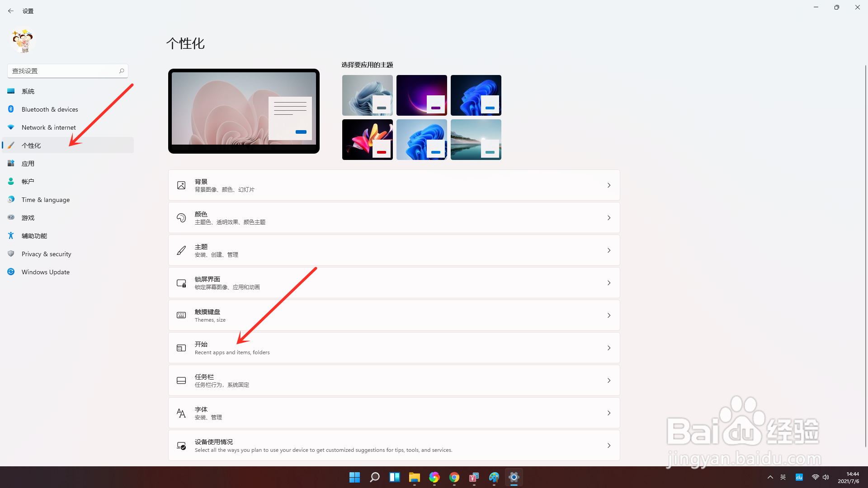Image resolution: width=868 pixels, height=488 pixels.
Task: Open taskbar Search
Action: click(374, 477)
